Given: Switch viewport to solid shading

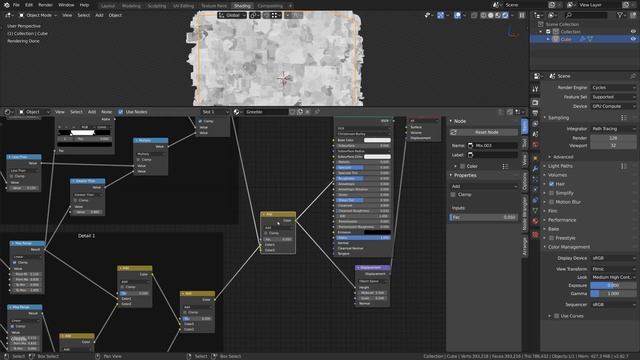Looking at the screenshot, I should pos(491,15).
